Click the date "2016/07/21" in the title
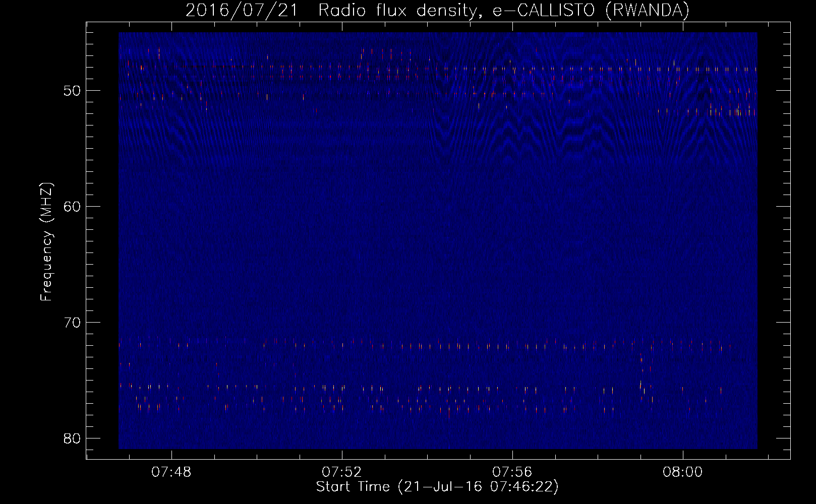The height and width of the screenshot is (504, 816). pyautogui.click(x=242, y=10)
